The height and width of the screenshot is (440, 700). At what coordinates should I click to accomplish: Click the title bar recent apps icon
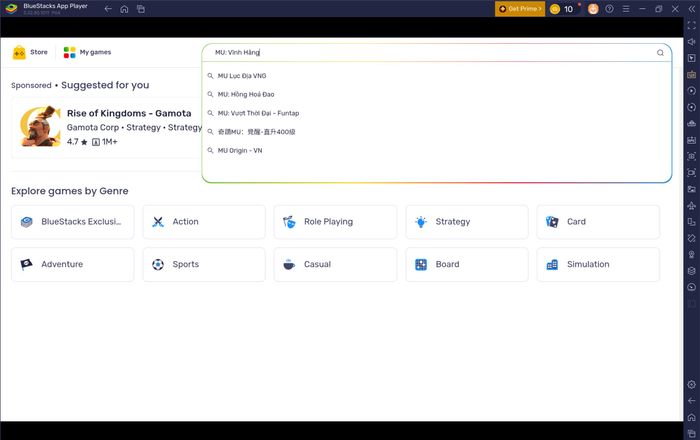141,9
